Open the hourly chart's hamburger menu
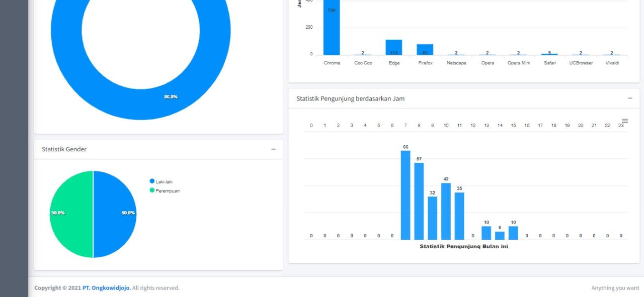 point(625,121)
